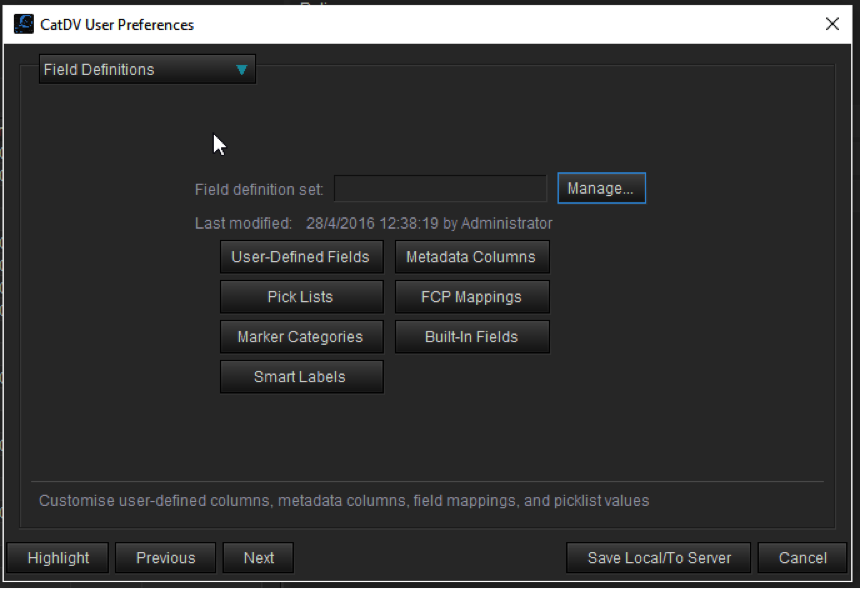Open the Field Definitions dropdown
The width and height of the screenshot is (860, 589).
point(147,70)
